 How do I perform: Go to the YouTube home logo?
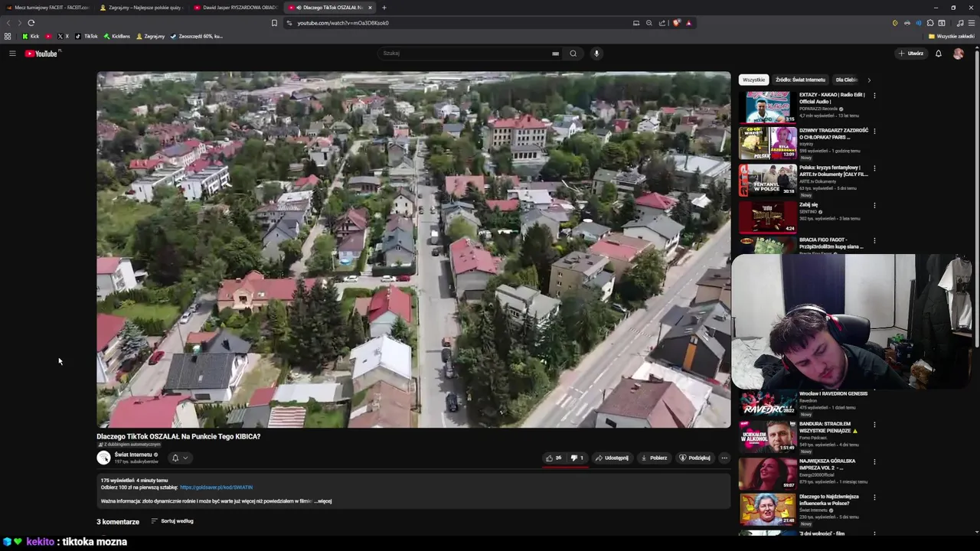tap(41, 54)
